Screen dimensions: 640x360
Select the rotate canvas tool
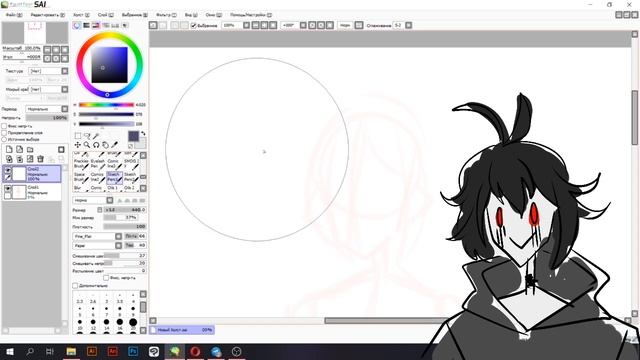coord(96,145)
